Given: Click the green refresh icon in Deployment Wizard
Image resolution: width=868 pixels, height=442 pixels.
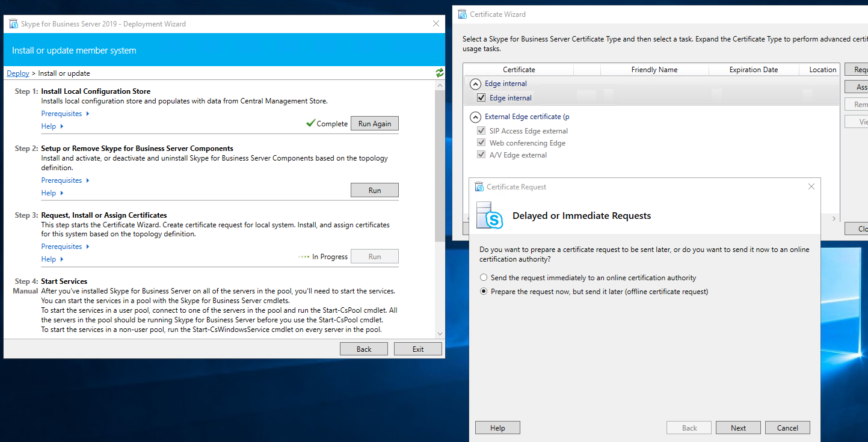Looking at the screenshot, I should 440,73.
